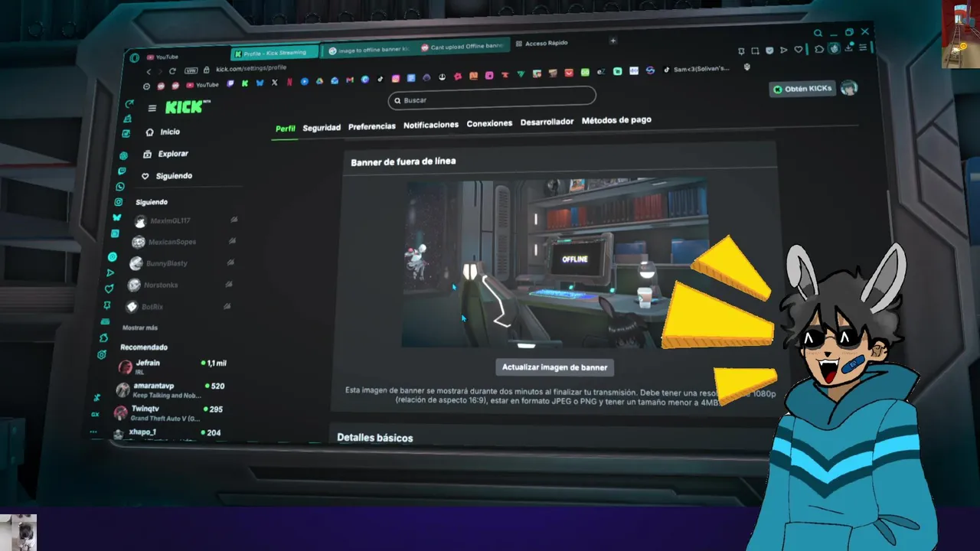Image resolution: width=980 pixels, height=551 pixels.
Task: Open the X bookmark icon
Action: (x=274, y=83)
